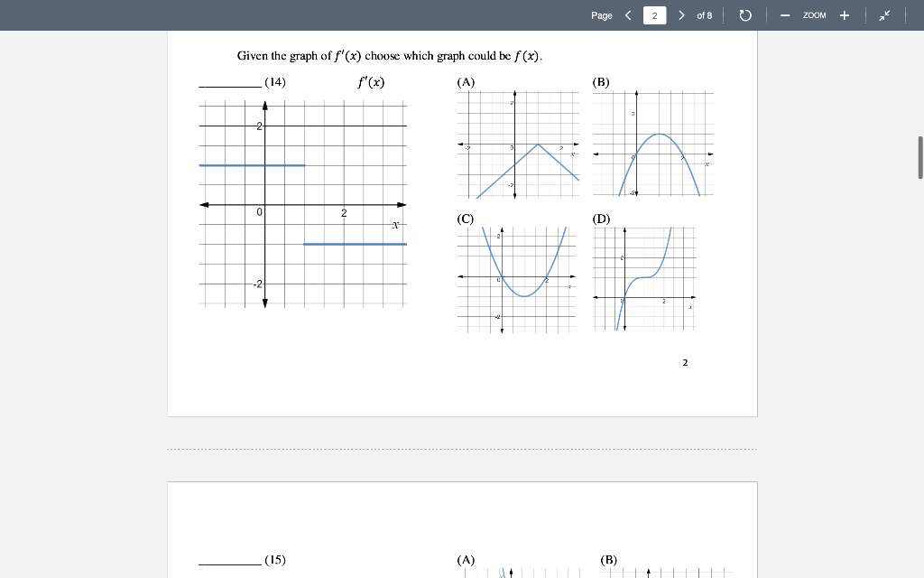Screen dimensions: 924x578
Task: Click the ZOOM label in the toolbar
Action: pyautogui.click(x=813, y=14)
